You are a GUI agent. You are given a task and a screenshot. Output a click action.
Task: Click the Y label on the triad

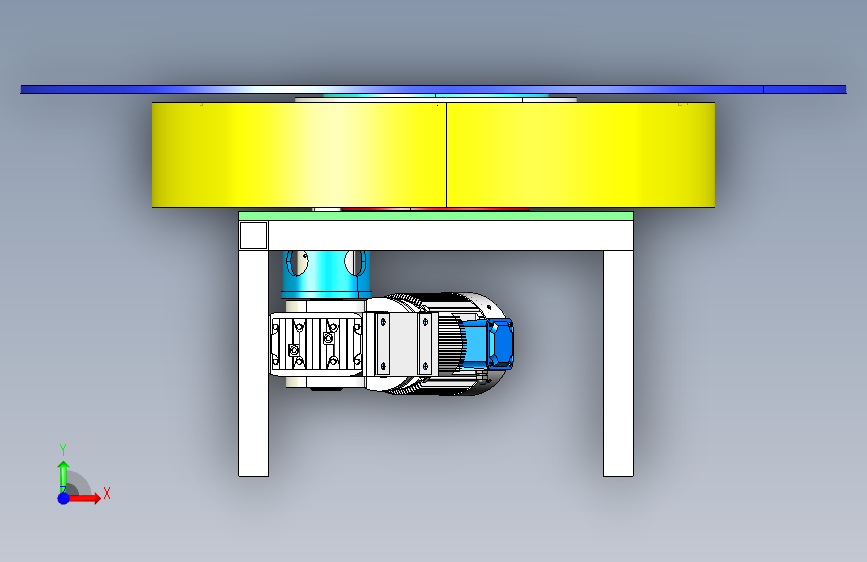[x=63, y=450]
